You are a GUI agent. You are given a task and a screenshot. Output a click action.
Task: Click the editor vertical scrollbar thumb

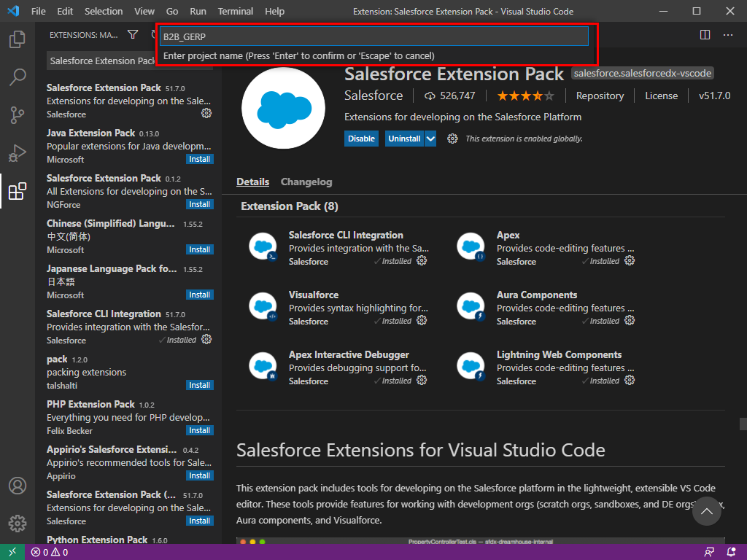point(743,424)
